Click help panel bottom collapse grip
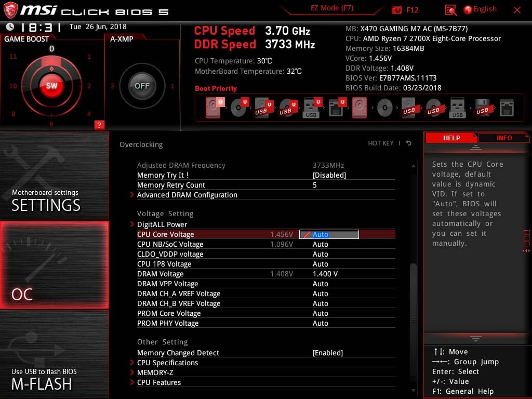 (476, 338)
